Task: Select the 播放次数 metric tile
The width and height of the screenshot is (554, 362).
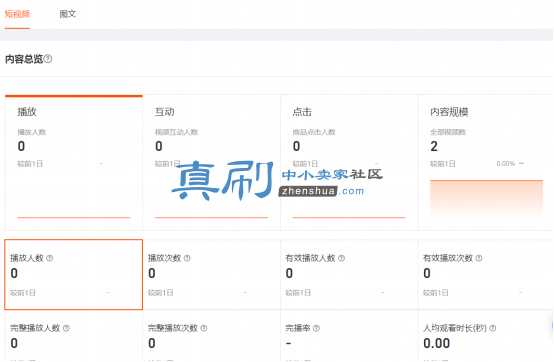Action: point(211,274)
